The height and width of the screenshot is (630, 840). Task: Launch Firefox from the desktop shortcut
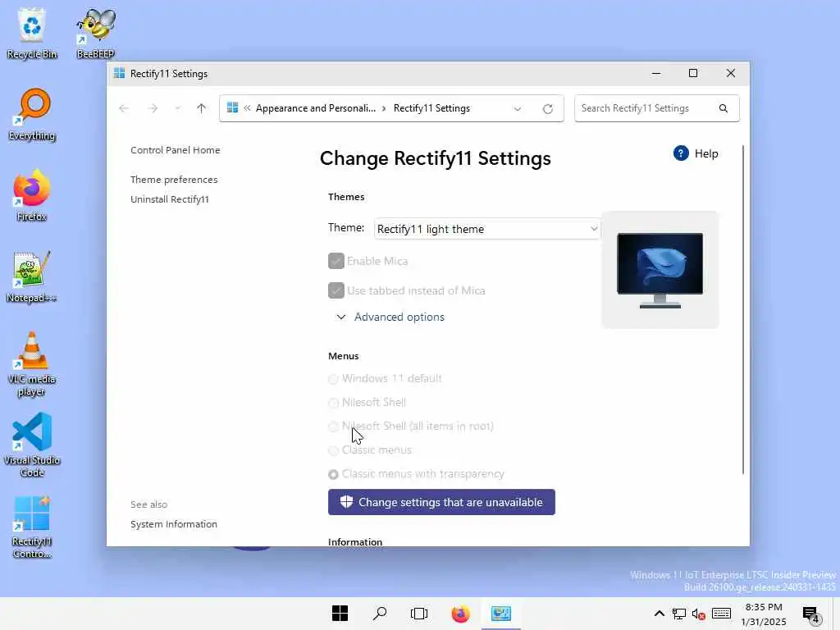(x=32, y=195)
